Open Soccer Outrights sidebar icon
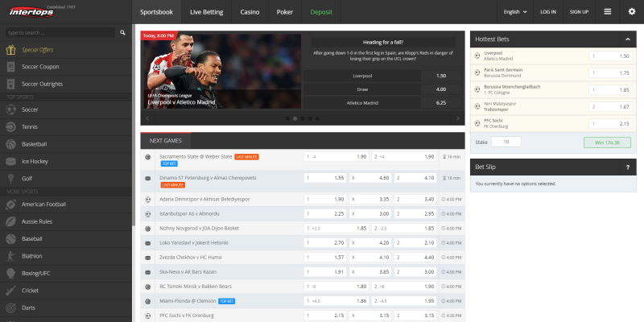The height and width of the screenshot is (322, 644). (10, 85)
